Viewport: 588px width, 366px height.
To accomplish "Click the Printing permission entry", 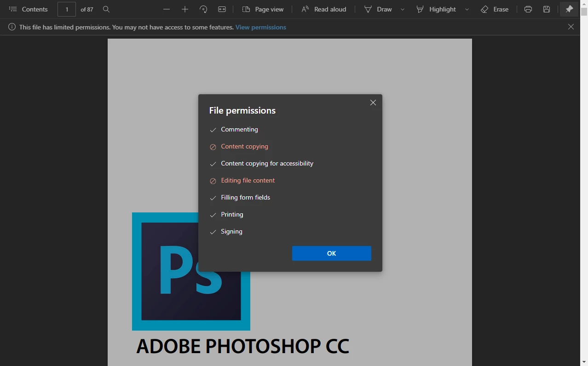I will pyautogui.click(x=226, y=215).
